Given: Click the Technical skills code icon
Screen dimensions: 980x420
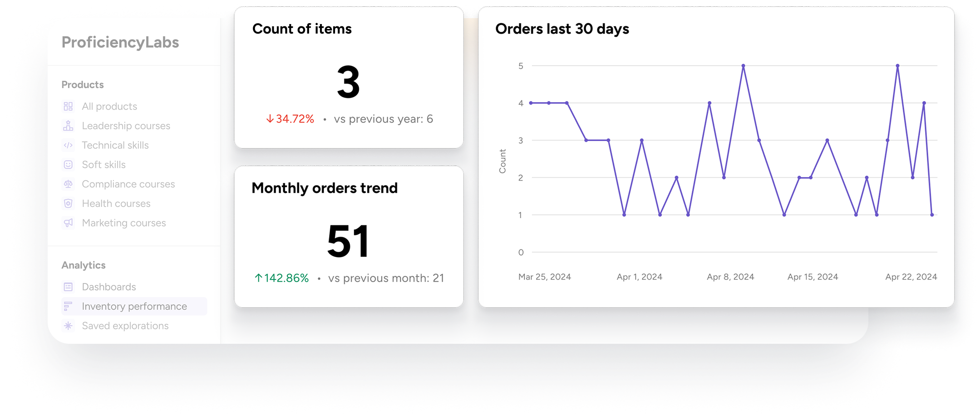Looking at the screenshot, I should point(68,145).
